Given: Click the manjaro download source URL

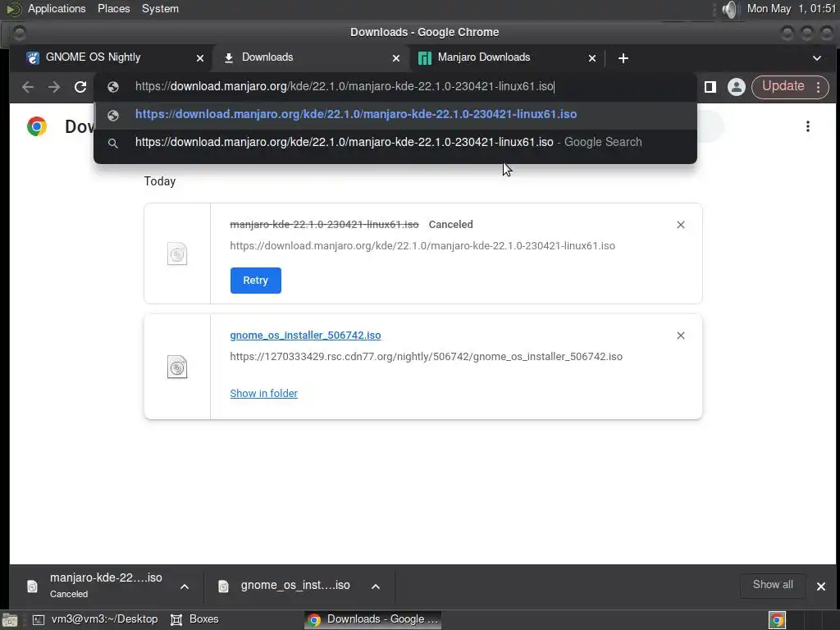Looking at the screenshot, I should click(x=422, y=246).
